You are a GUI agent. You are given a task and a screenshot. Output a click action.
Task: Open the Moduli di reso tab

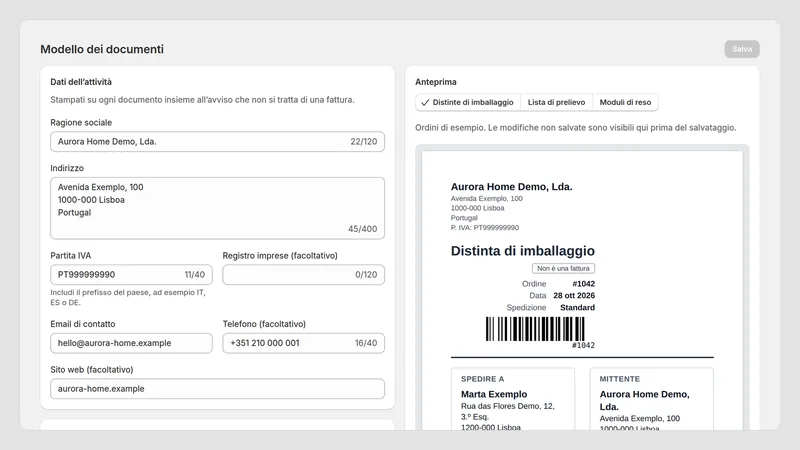point(625,102)
